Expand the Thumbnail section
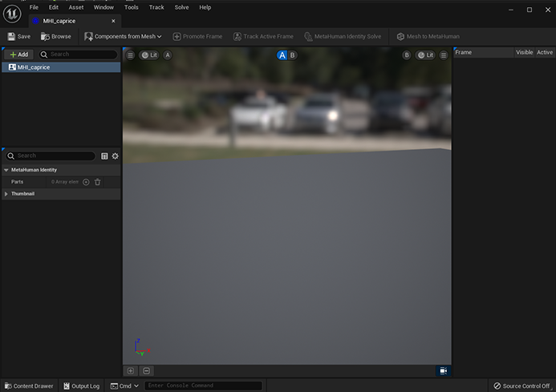Viewport: 556px width, 392px height. click(6, 193)
